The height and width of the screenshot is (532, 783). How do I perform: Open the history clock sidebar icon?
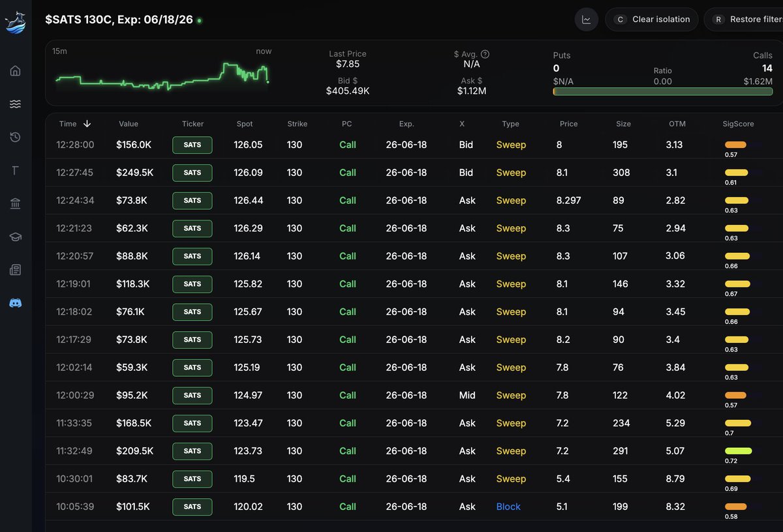click(x=15, y=137)
